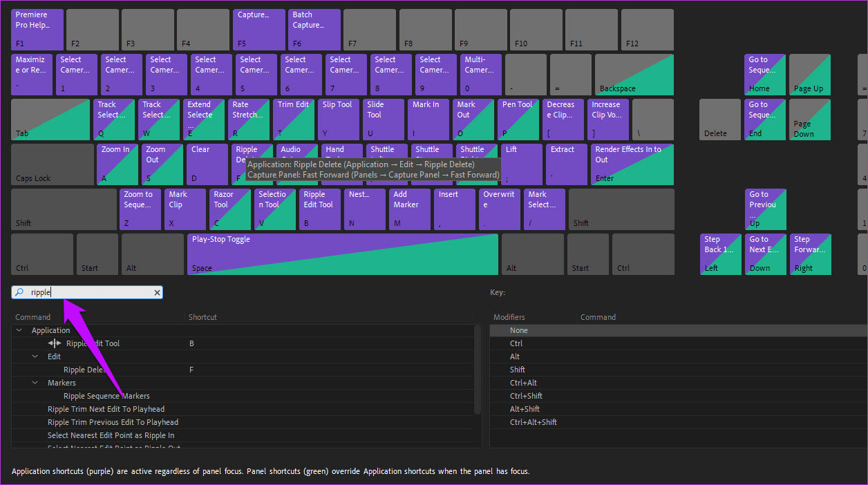Click the Mark Clip X key
This screenshot has height=485, width=868.
(185, 209)
